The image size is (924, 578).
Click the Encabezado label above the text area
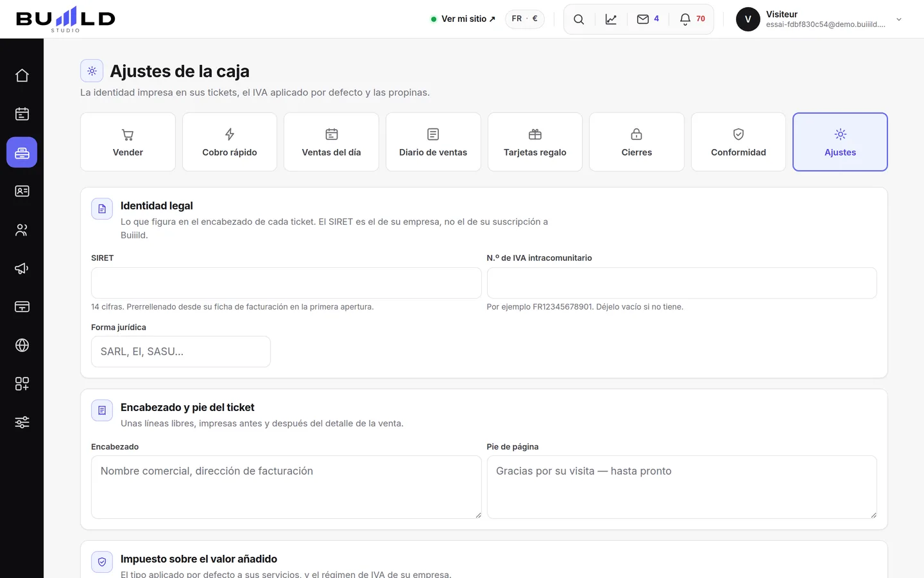point(115,447)
